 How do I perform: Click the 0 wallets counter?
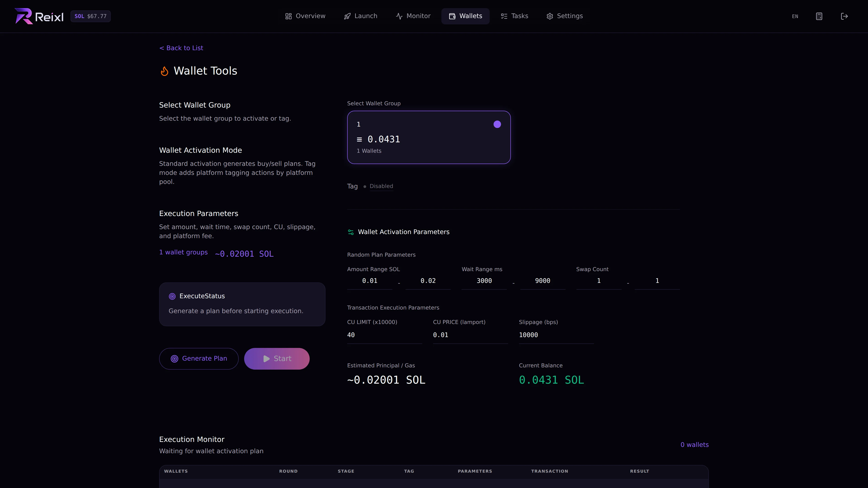point(694,445)
